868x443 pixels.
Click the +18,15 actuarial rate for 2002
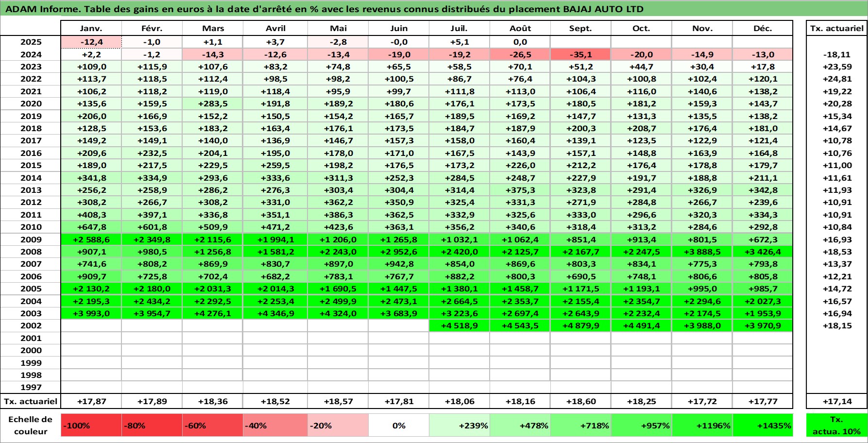[x=837, y=325]
